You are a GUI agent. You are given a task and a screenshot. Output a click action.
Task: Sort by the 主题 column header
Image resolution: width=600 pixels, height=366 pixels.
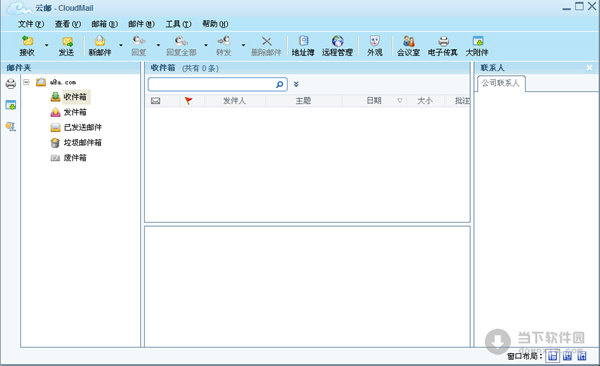coord(303,101)
